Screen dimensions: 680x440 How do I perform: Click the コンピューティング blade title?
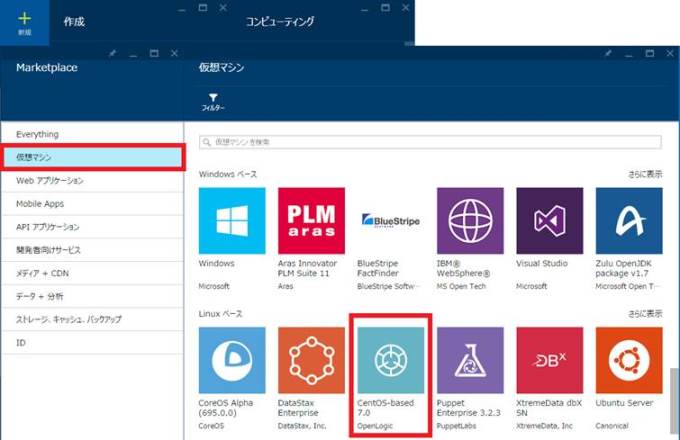280,22
